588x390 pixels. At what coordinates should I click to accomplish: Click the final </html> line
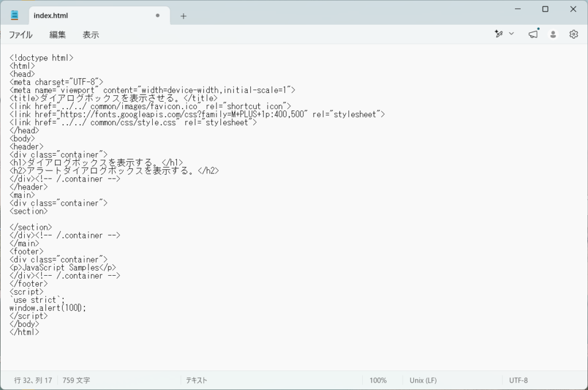click(24, 332)
